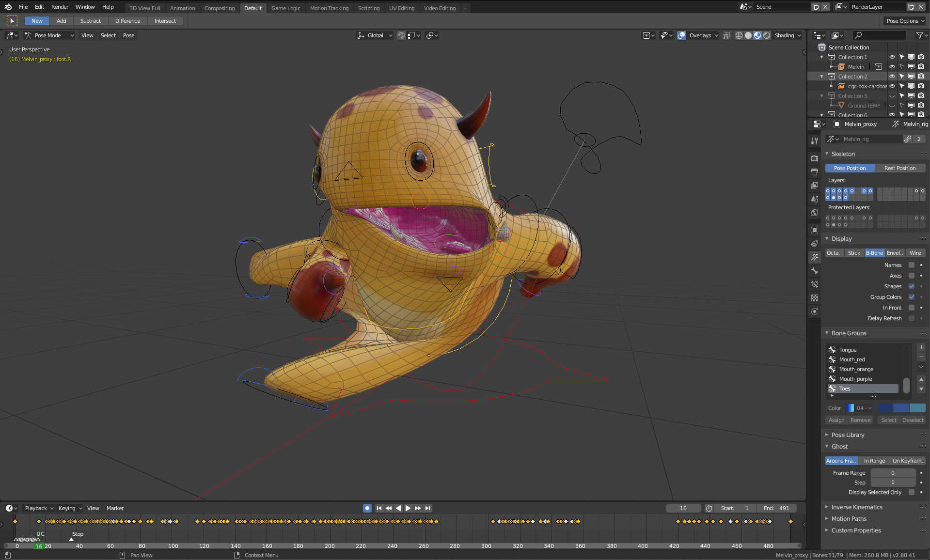Viewport: 930px width, 560px height.
Task: Switch to the Animation workspace tab
Action: tap(182, 8)
